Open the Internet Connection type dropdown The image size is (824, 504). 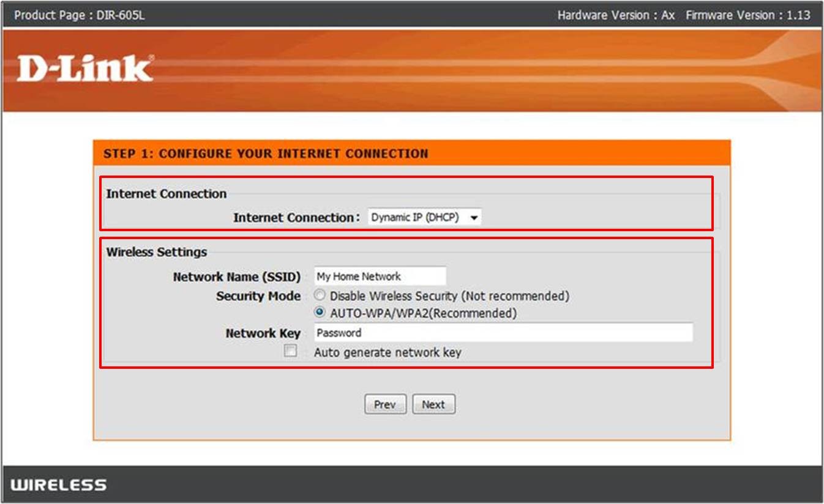[x=424, y=217]
